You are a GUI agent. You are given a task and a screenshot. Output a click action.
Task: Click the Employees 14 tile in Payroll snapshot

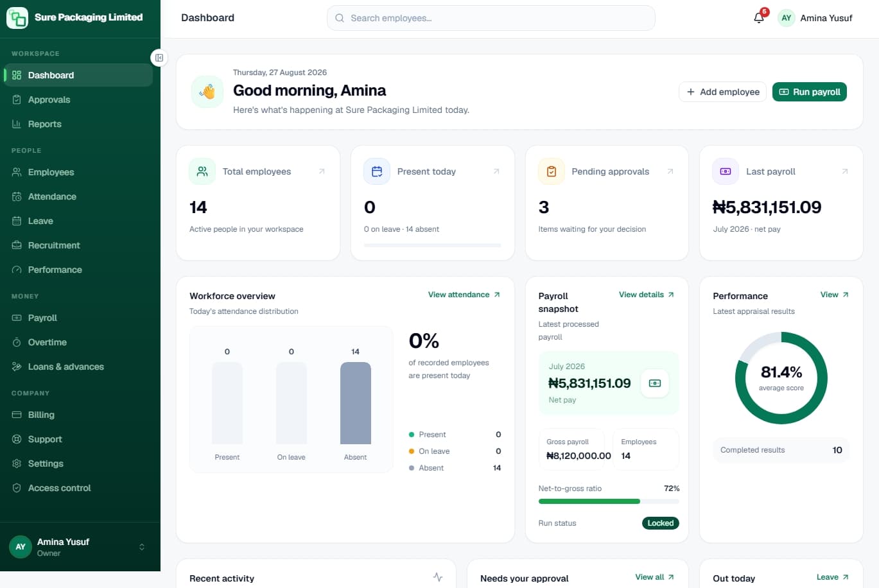pyautogui.click(x=647, y=449)
